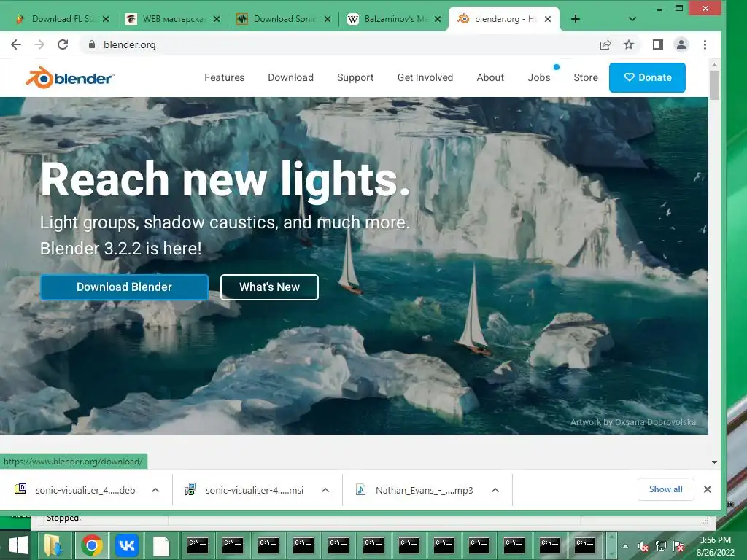This screenshot has width=747, height=560.
Task: Click the Artwork by Oksana Dobrovolska credit
Action: point(632,422)
